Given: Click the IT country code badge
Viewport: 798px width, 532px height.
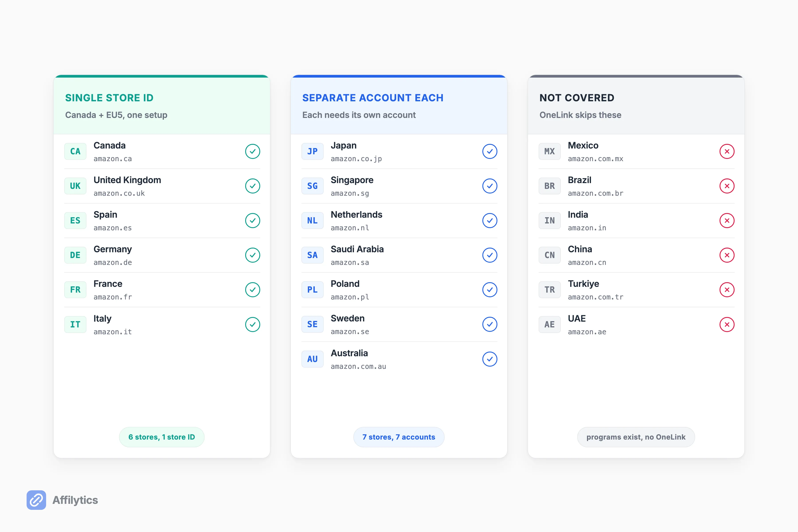Looking at the screenshot, I should coord(75,324).
